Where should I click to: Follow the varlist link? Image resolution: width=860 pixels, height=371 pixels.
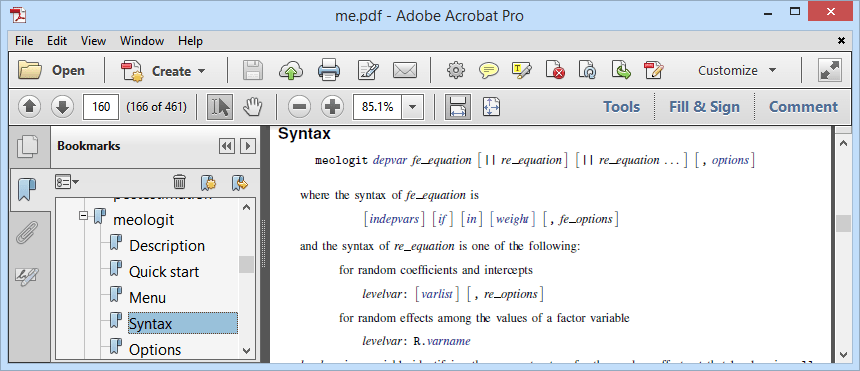tap(437, 294)
